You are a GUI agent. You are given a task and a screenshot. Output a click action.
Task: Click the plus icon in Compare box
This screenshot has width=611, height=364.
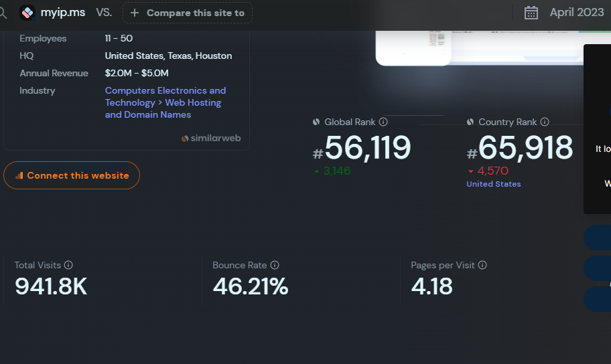(135, 13)
